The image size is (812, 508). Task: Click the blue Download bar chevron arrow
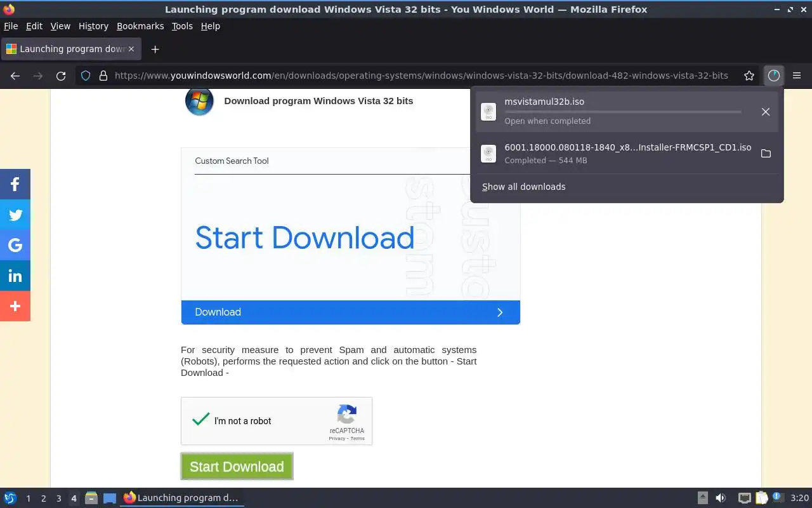tap(500, 312)
